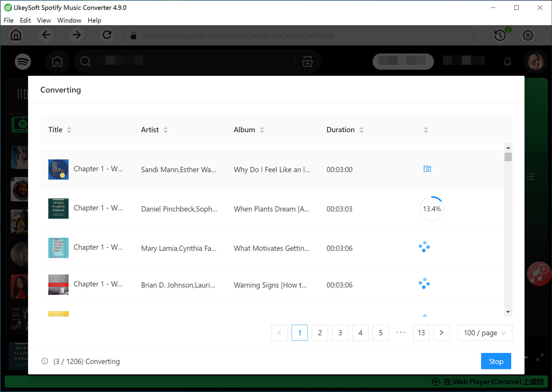Viewport: 552px width, 392px height.
Task: Sort the table by Title
Action: [69, 130]
